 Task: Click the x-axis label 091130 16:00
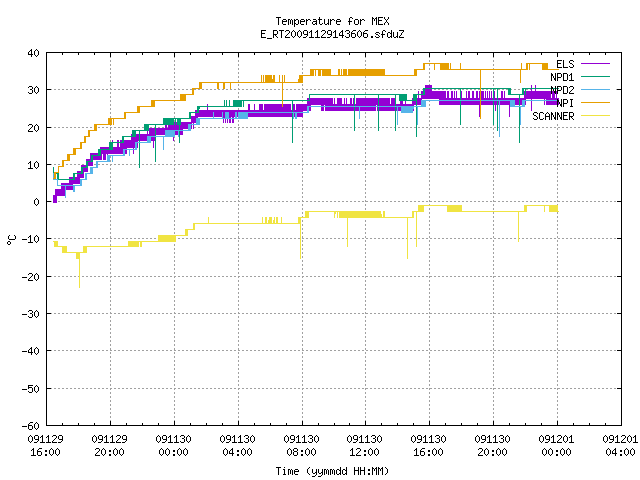pyautogui.click(x=429, y=446)
